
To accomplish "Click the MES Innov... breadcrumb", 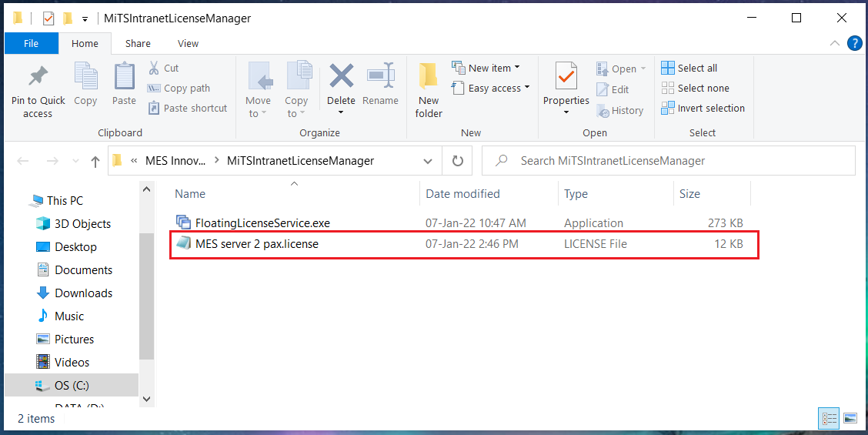I will tap(175, 161).
